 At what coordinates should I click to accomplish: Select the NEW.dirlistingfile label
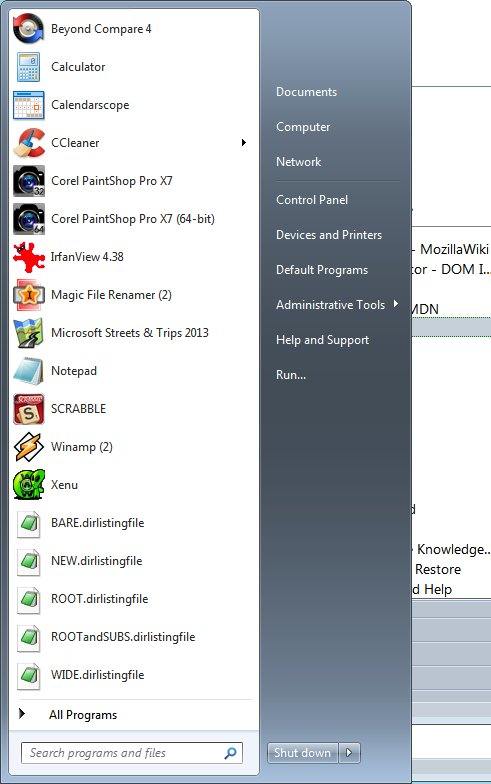pyautogui.click(x=96, y=561)
